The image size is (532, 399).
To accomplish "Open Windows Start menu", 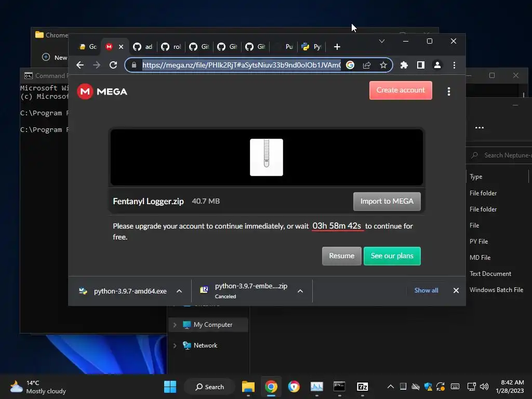I will click(x=170, y=387).
